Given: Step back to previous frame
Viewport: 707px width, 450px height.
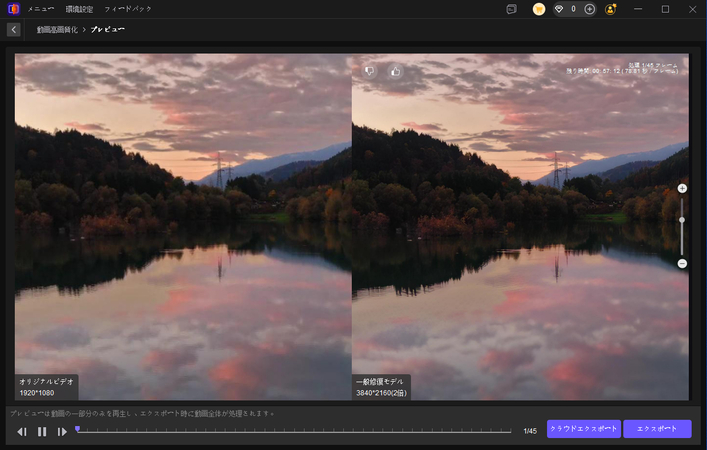Looking at the screenshot, I should (x=22, y=431).
